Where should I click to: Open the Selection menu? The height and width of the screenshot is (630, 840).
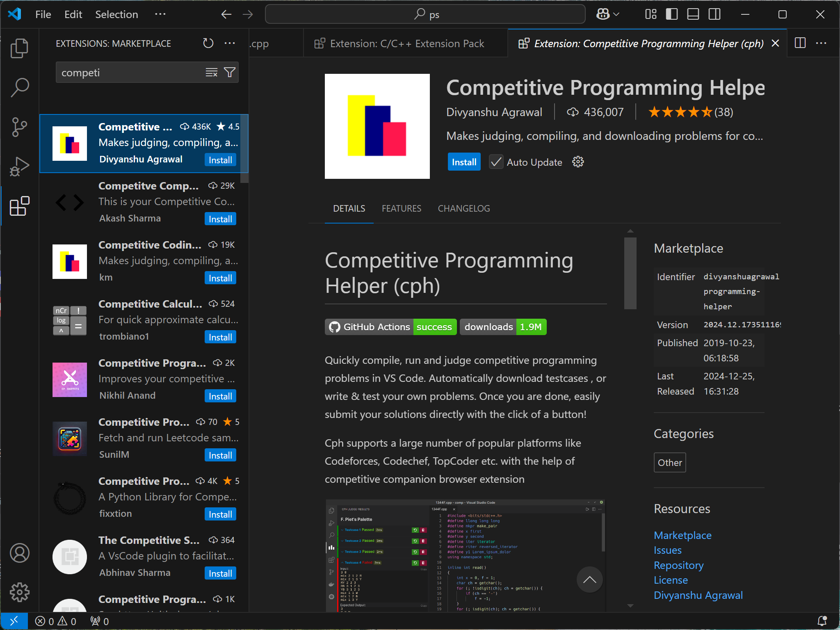coord(116,15)
